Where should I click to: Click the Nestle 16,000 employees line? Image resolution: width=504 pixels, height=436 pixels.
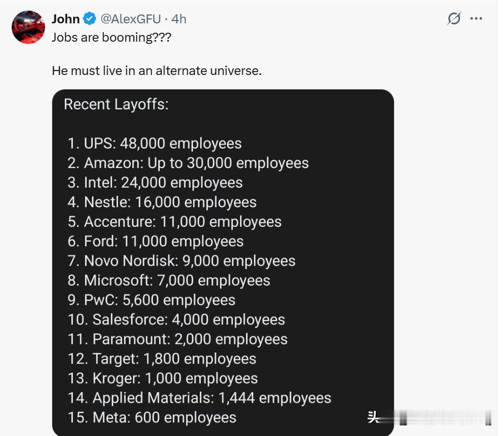pos(162,202)
